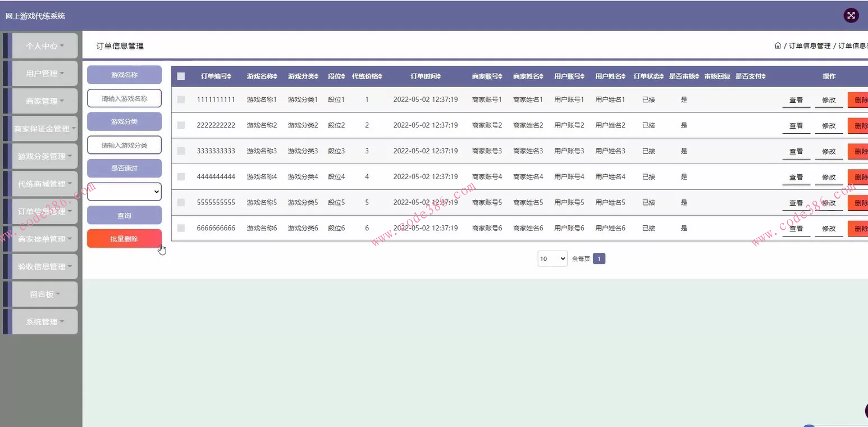Image resolution: width=868 pixels, height=427 pixels.
Task: Sort table by 游戏分类 column
Action: [x=303, y=76]
